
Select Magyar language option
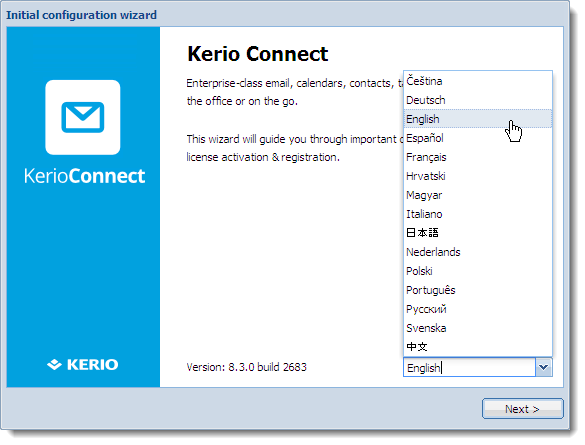[478, 195]
